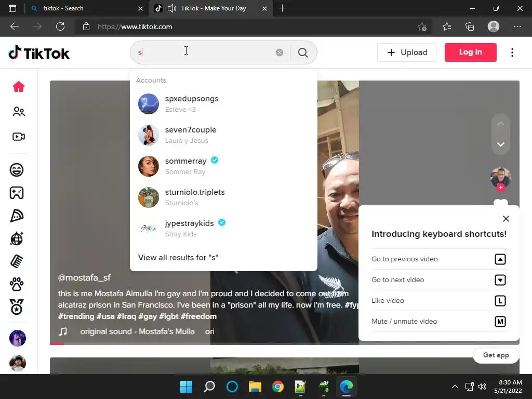Submit search using the magnifier icon
Viewport: 532px width, 399px height.
pos(303,52)
